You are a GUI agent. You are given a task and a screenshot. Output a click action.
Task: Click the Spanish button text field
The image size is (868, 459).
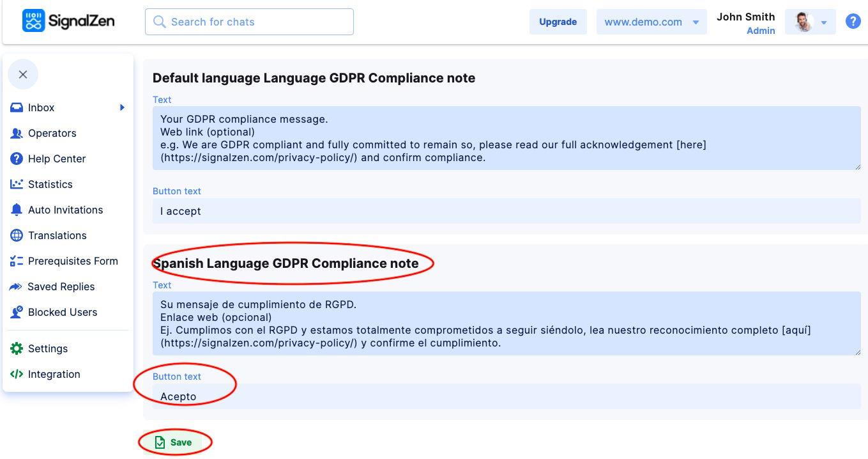coord(506,397)
